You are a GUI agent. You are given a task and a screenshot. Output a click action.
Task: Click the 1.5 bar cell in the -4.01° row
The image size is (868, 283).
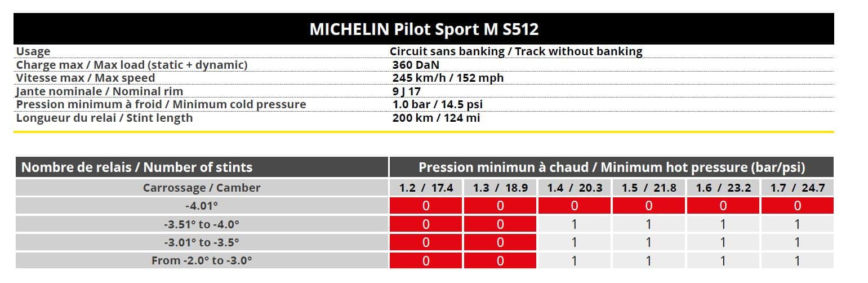pos(648,206)
